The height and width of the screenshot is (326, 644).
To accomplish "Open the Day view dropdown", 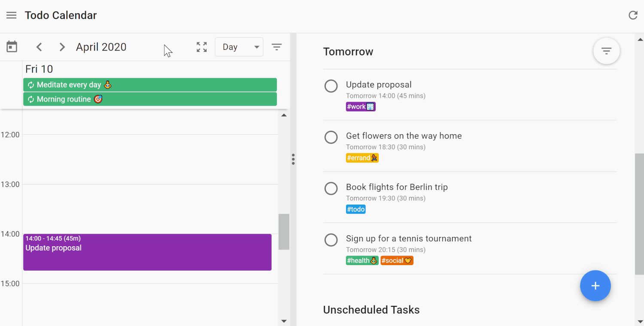I will pyautogui.click(x=239, y=47).
